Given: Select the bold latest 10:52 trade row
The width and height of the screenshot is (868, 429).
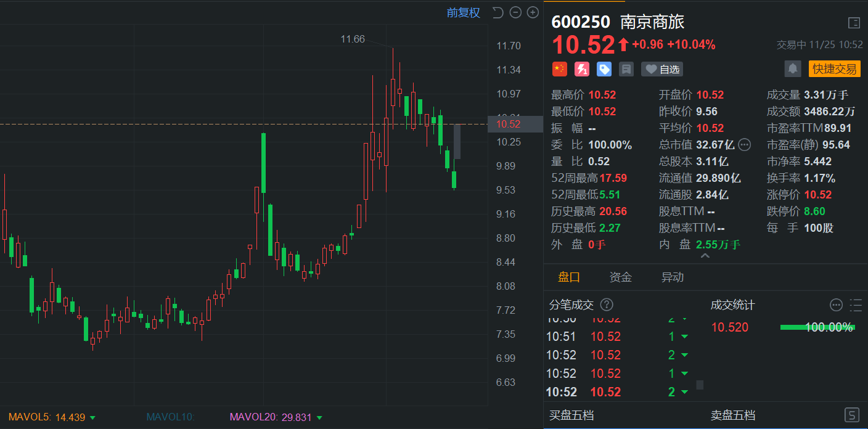Looking at the screenshot, I should [x=617, y=392].
